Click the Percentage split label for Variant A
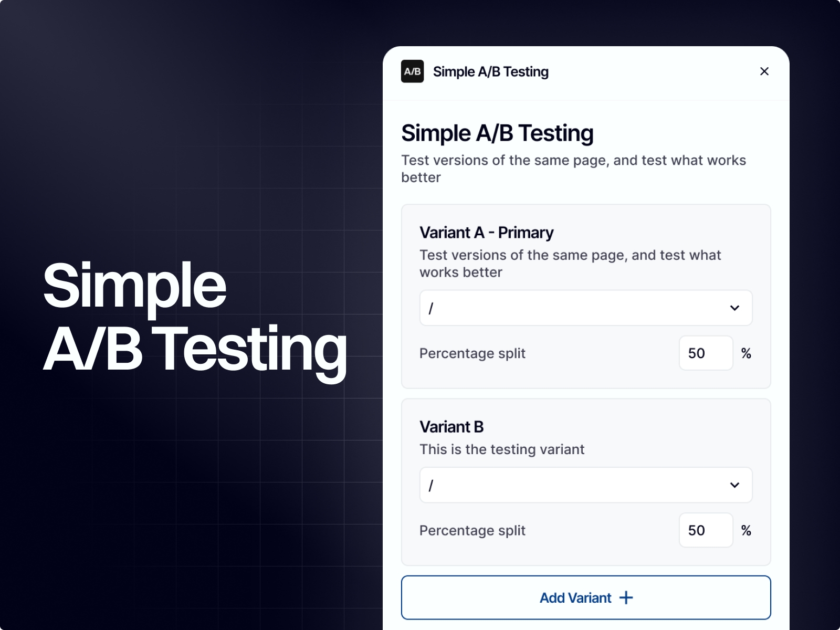The image size is (840, 630). 472,353
